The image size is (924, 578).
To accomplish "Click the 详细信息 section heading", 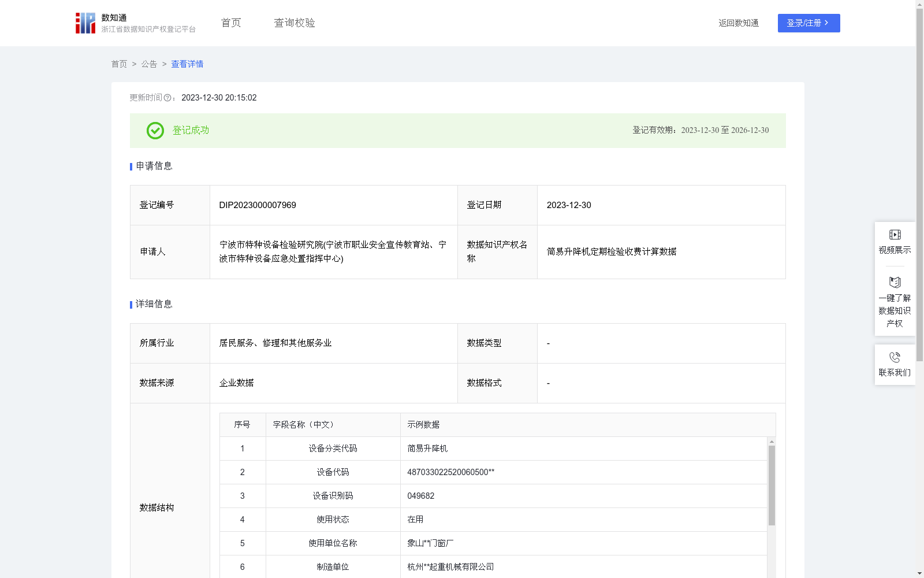I will 154,305.
